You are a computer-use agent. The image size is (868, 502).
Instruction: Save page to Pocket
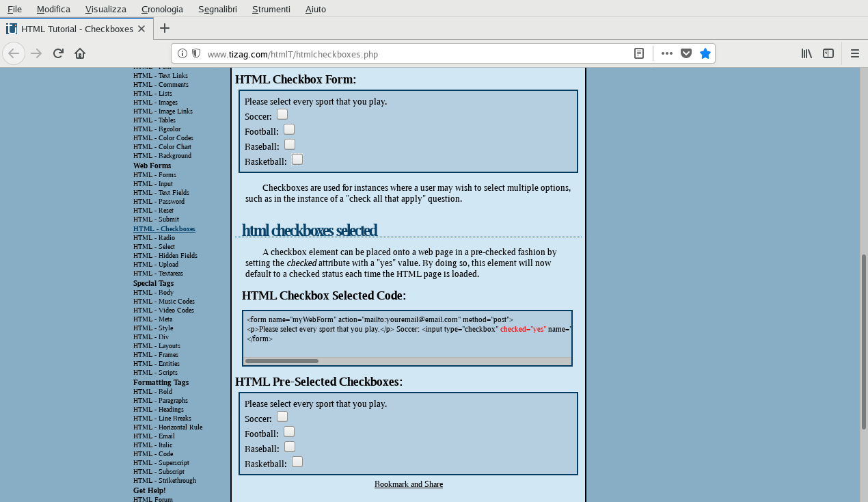click(x=686, y=53)
